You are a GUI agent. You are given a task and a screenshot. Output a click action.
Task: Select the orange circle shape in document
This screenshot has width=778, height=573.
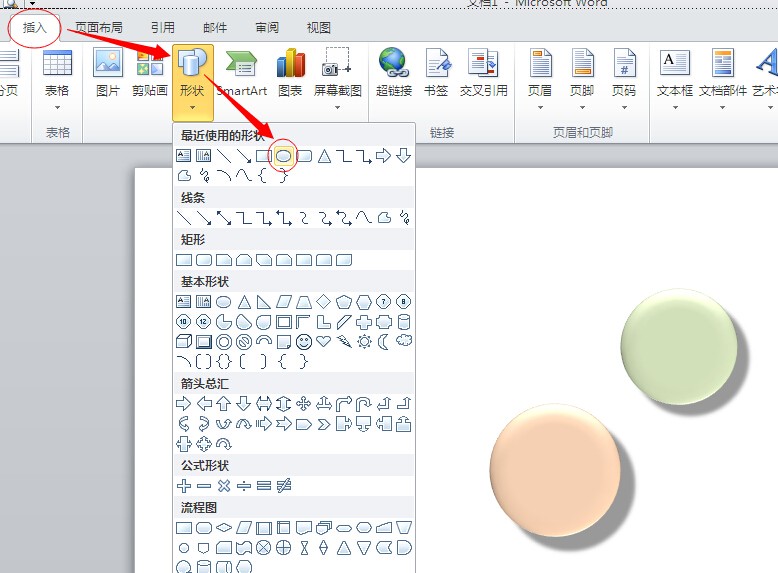click(553, 466)
